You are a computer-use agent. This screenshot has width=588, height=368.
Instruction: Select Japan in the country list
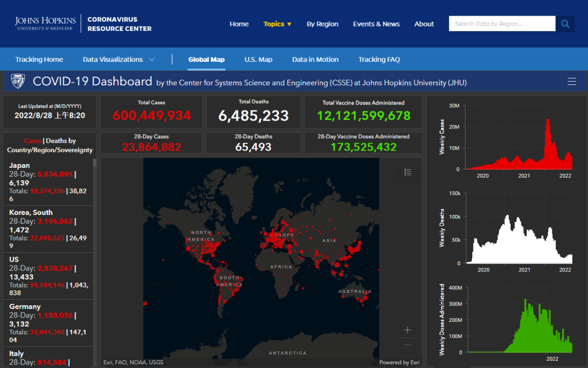pos(48,182)
